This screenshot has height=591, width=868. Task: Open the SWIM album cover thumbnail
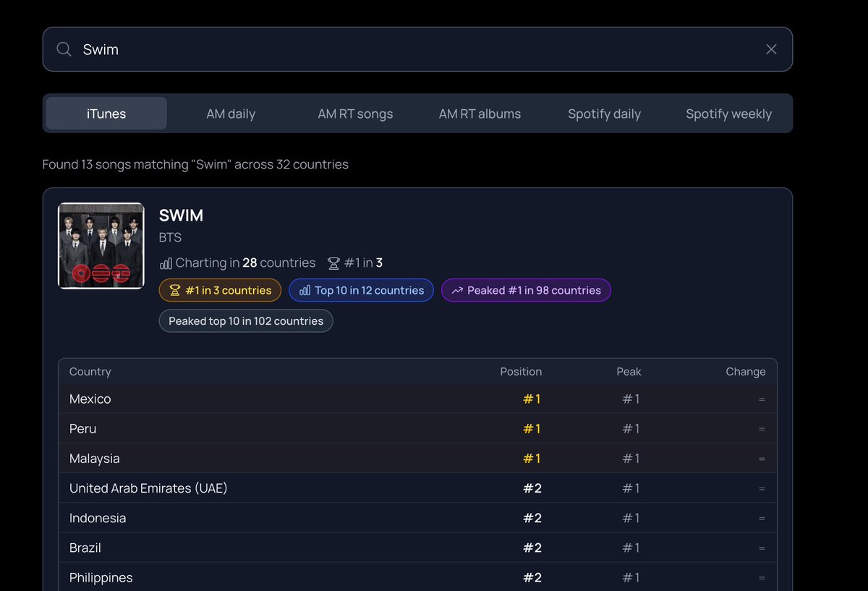[101, 246]
